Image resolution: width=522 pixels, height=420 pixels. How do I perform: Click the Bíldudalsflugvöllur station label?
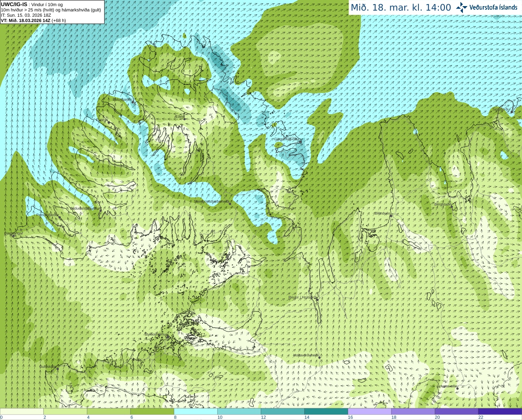click(85, 208)
